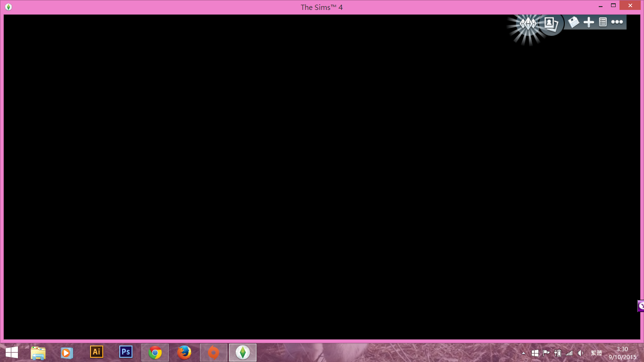
Task: Switch to Google Chrome in the taskbar
Action: tap(155, 353)
